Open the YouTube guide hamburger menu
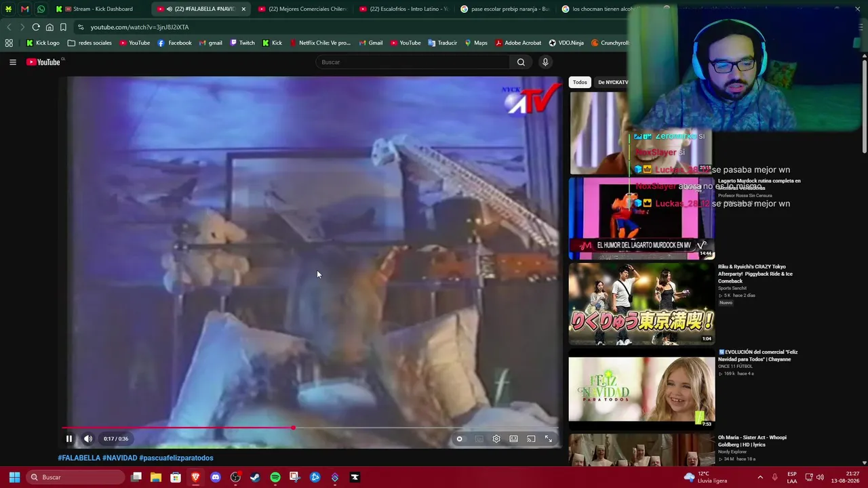This screenshot has height=488, width=868. tap(13, 62)
